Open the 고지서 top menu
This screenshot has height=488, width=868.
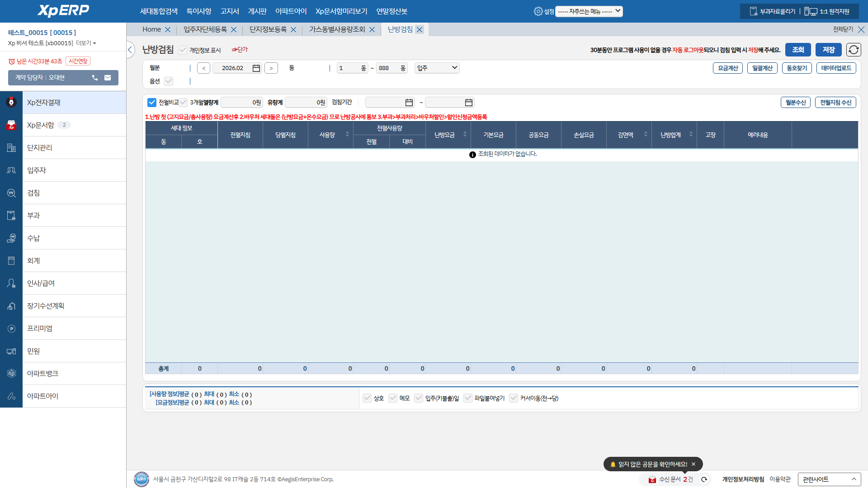[230, 11]
